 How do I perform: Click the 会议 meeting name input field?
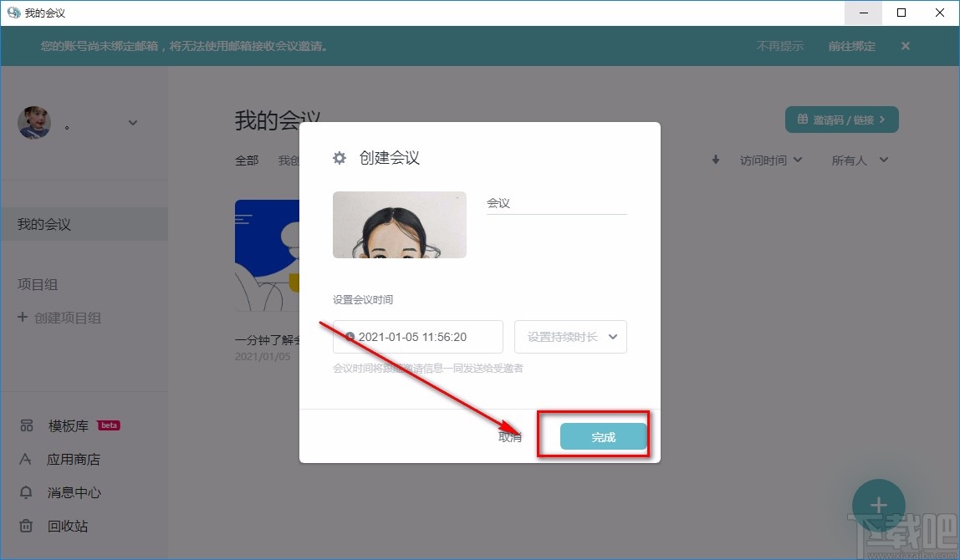coord(554,203)
